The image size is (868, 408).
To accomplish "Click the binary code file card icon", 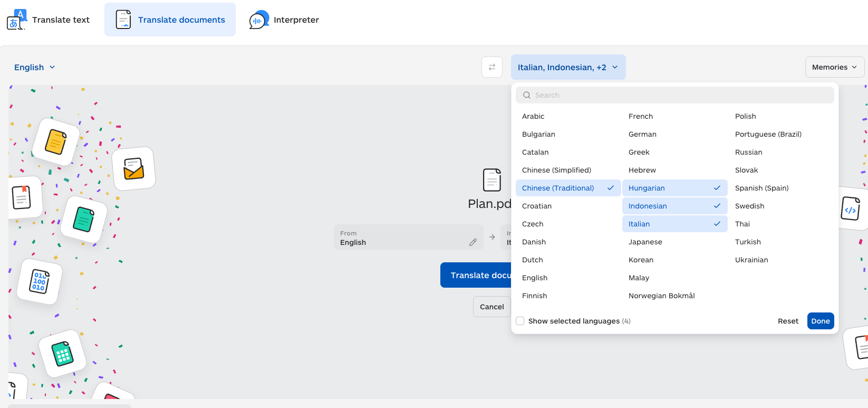I will pos(40,281).
